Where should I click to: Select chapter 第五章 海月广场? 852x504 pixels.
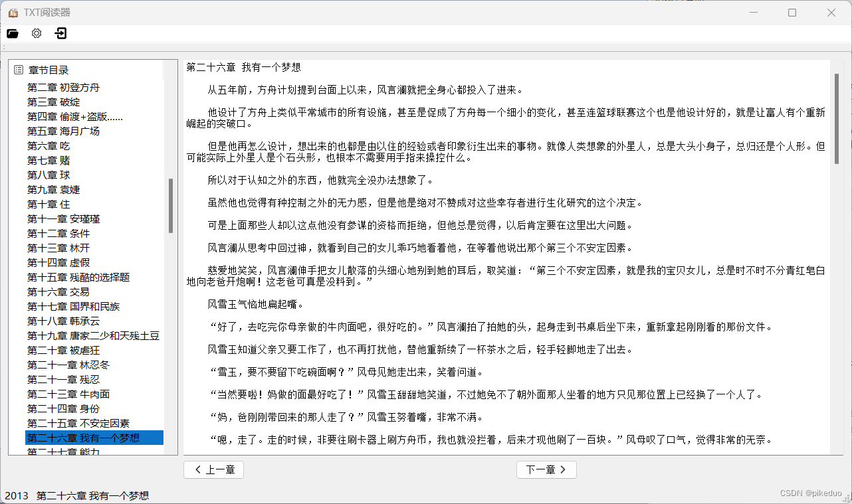click(x=63, y=131)
